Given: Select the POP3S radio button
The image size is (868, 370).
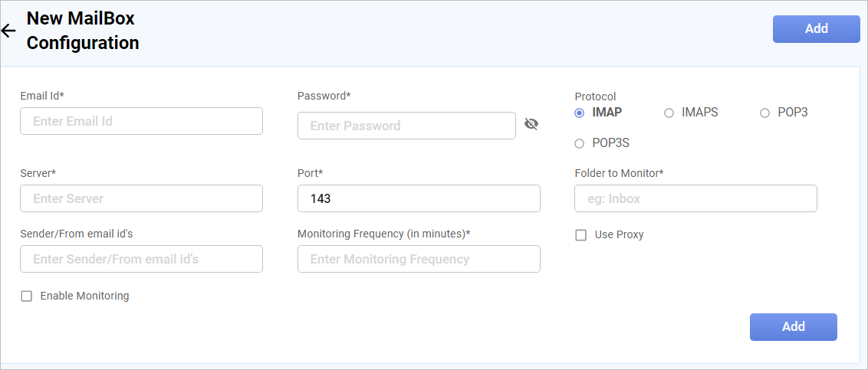Looking at the screenshot, I should pyautogui.click(x=580, y=143).
